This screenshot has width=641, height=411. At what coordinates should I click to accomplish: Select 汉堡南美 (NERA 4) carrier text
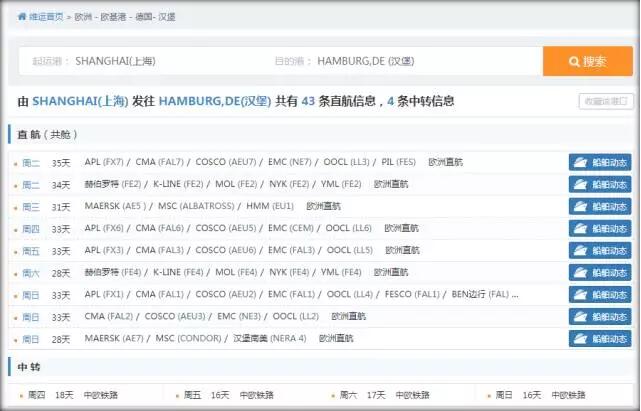(x=270, y=339)
